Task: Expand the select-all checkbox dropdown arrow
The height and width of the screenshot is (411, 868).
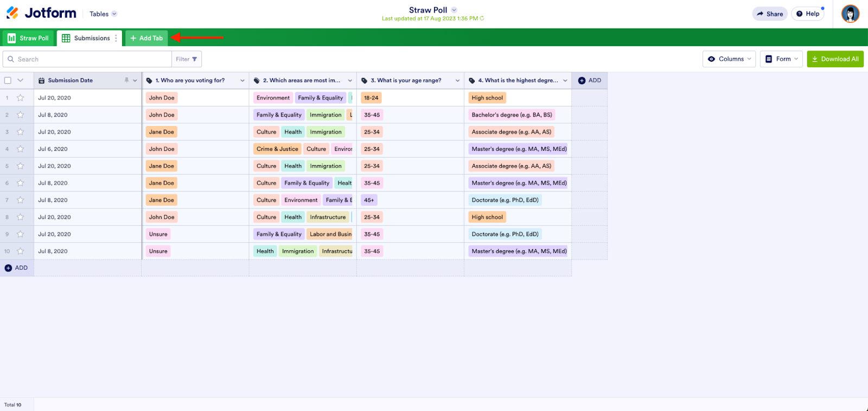Action: point(21,80)
